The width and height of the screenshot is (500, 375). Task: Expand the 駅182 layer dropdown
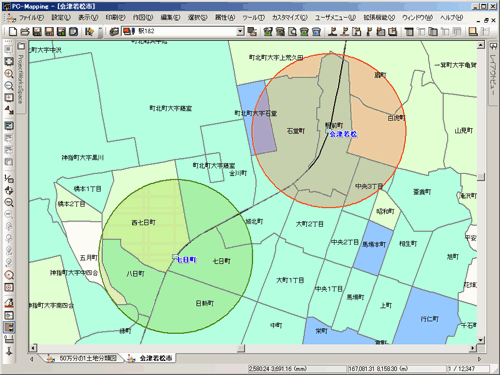pyautogui.click(x=240, y=32)
